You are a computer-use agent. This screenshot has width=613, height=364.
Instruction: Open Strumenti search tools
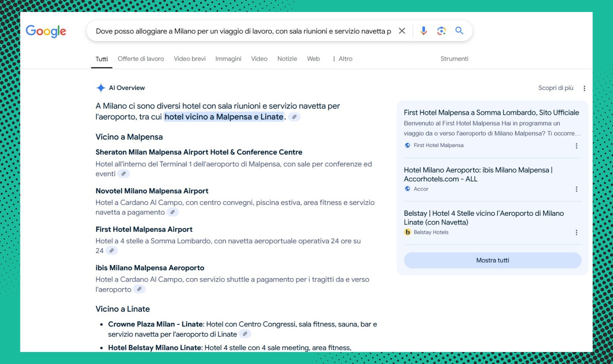[454, 59]
